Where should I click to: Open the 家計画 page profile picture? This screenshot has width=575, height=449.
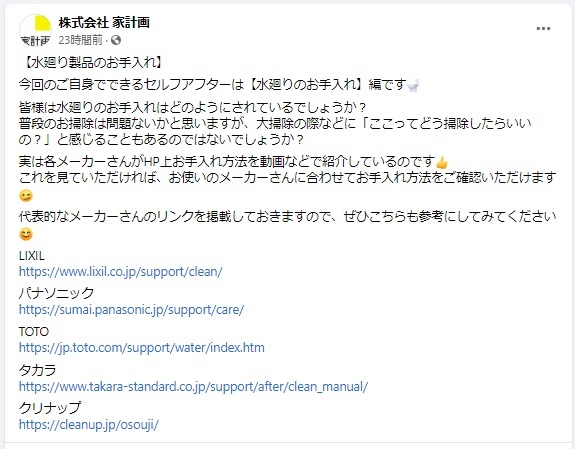(x=36, y=31)
